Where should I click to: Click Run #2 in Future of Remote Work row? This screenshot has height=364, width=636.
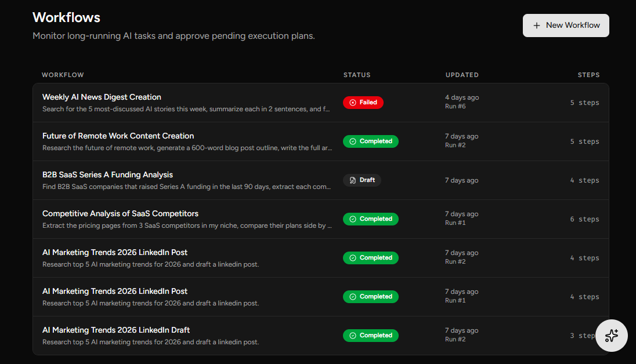455,145
